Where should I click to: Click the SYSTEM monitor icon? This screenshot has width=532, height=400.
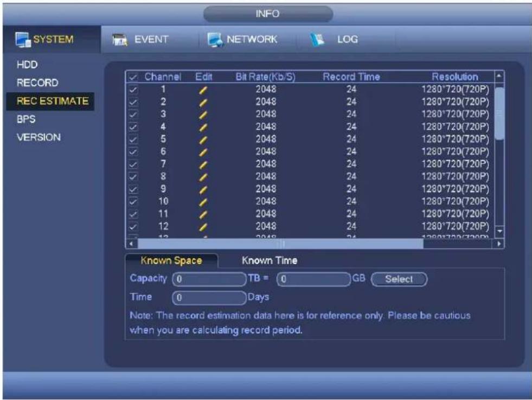pos(23,40)
